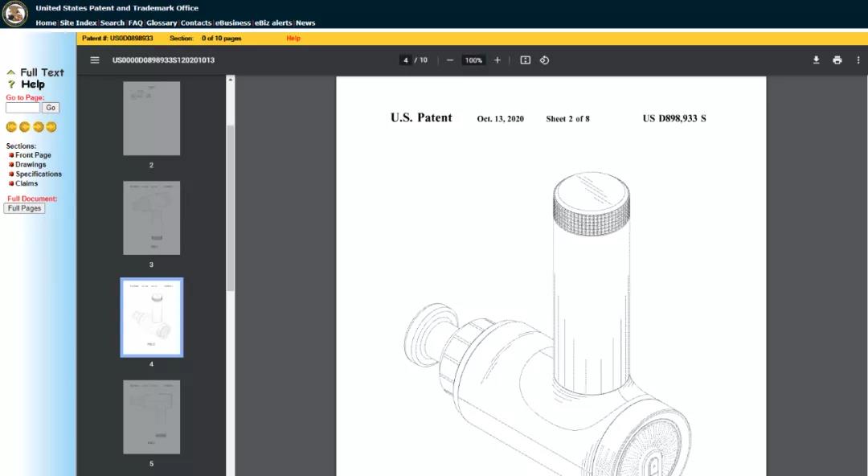
Task: Click the fit to page icon
Action: coord(526,59)
